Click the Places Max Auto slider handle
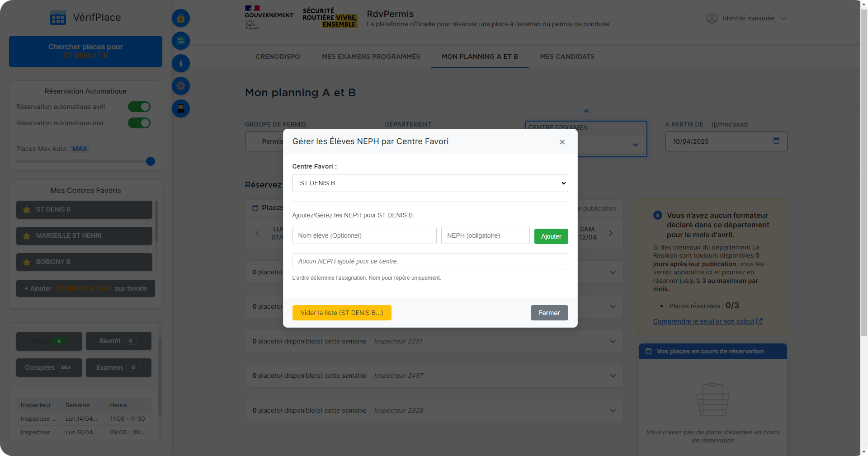 coord(151,161)
